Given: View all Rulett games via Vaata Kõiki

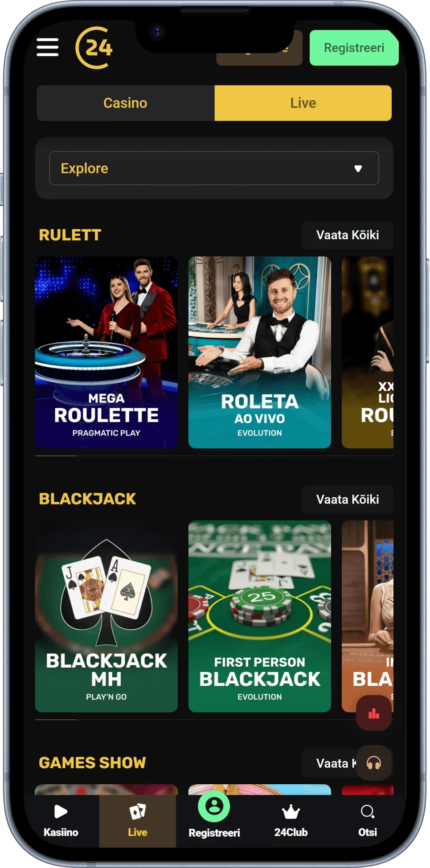Looking at the screenshot, I should point(348,235).
